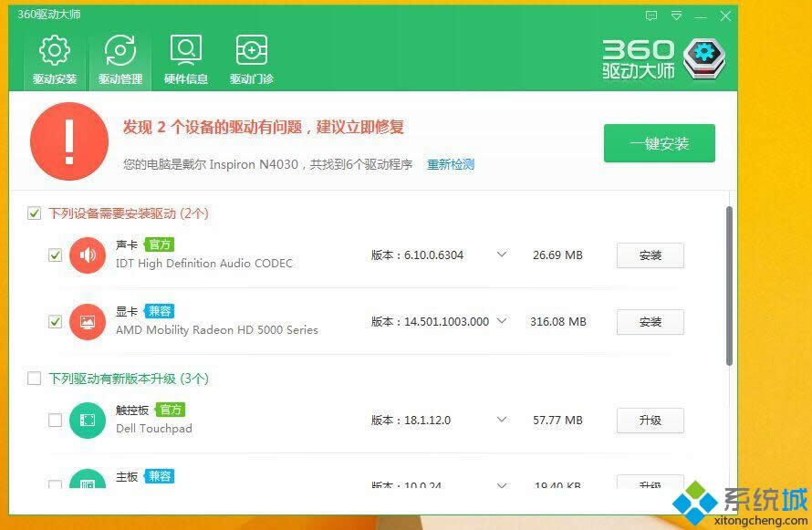Click the 26.69 MB size value
The width and height of the screenshot is (812, 530).
point(557,255)
